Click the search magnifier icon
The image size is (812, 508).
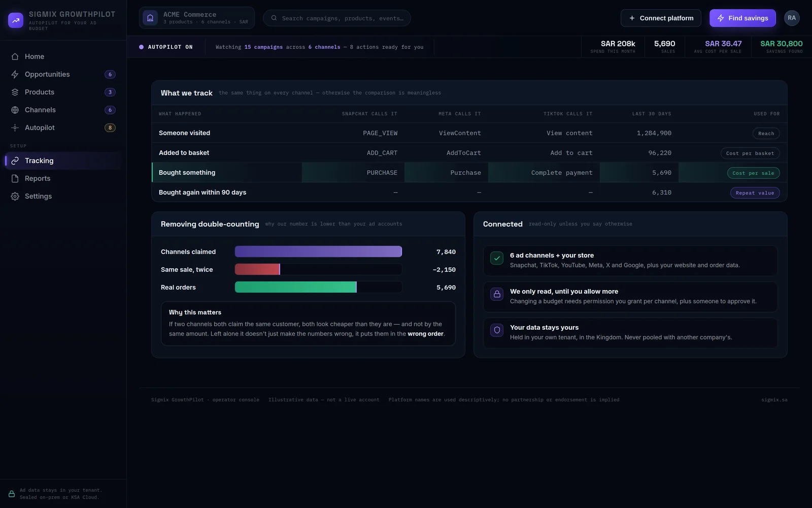(274, 18)
